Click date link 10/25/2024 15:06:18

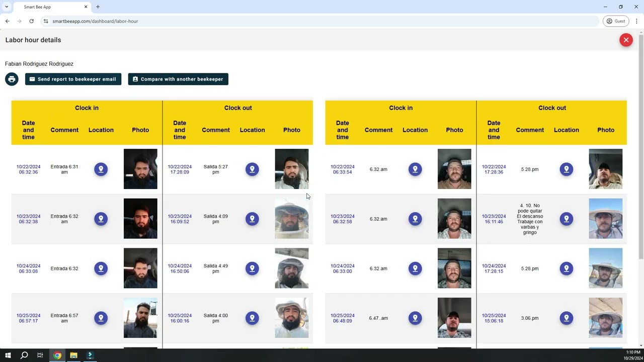[494, 318]
